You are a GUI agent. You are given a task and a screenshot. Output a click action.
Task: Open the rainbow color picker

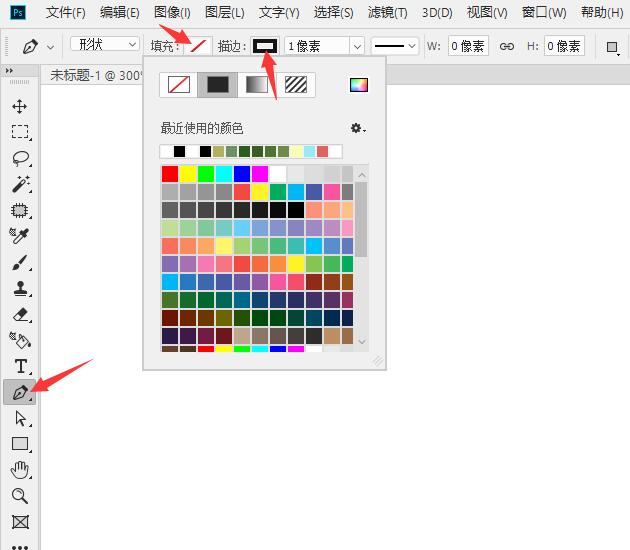[359, 85]
